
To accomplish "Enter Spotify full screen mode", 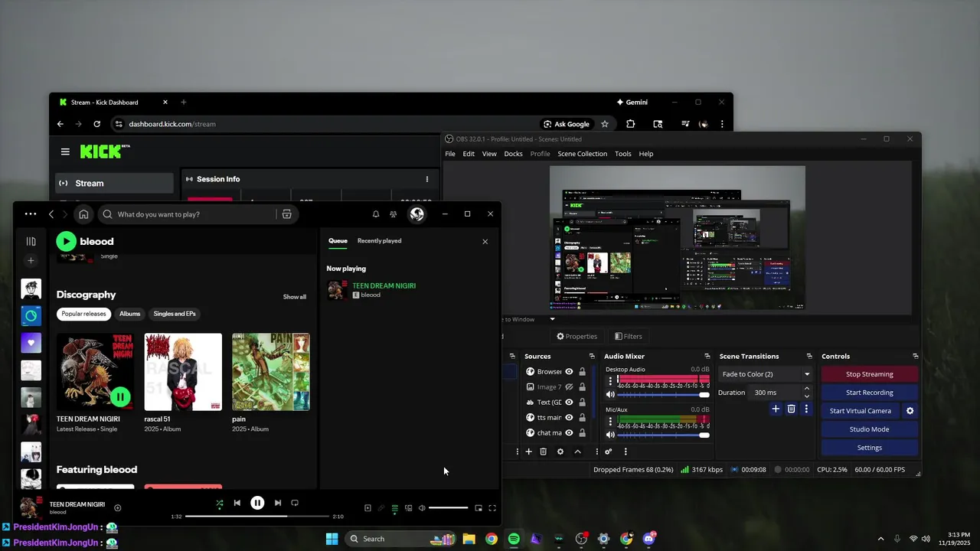I will pyautogui.click(x=492, y=508).
